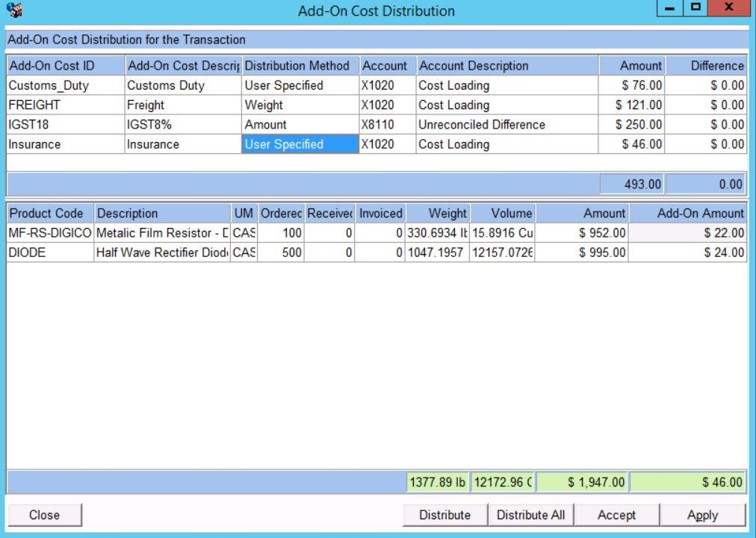Select the DIODE product code row
The height and width of the screenshot is (538, 756).
coord(50,253)
